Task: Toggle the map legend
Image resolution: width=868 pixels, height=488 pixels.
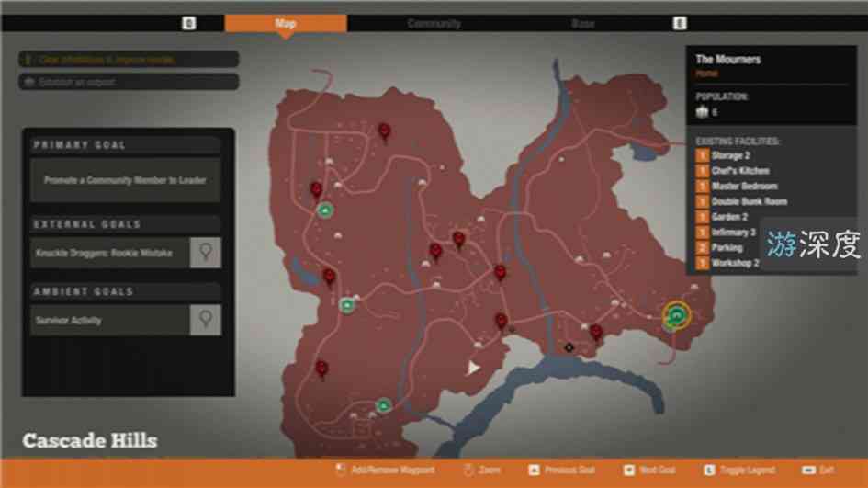Action: (739, 471)
